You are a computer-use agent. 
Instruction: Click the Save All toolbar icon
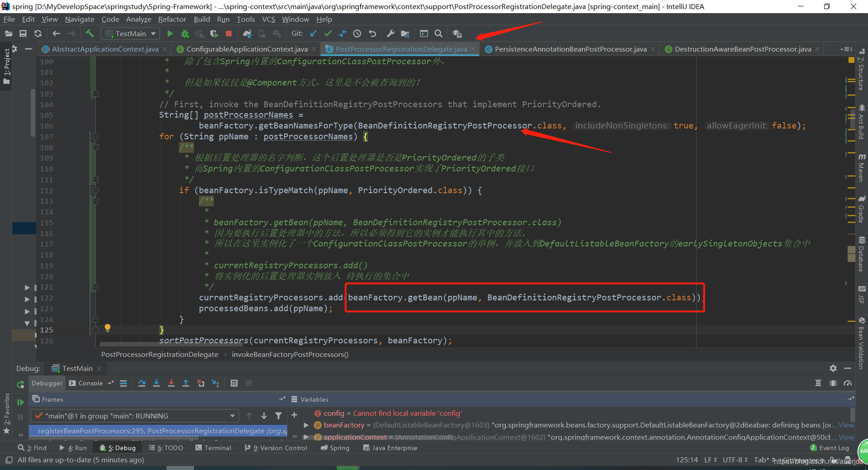coord(23,33)
